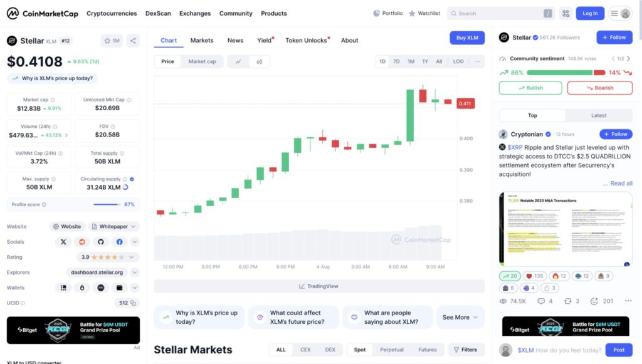Click the Profile score progress bar

[107, 204]
